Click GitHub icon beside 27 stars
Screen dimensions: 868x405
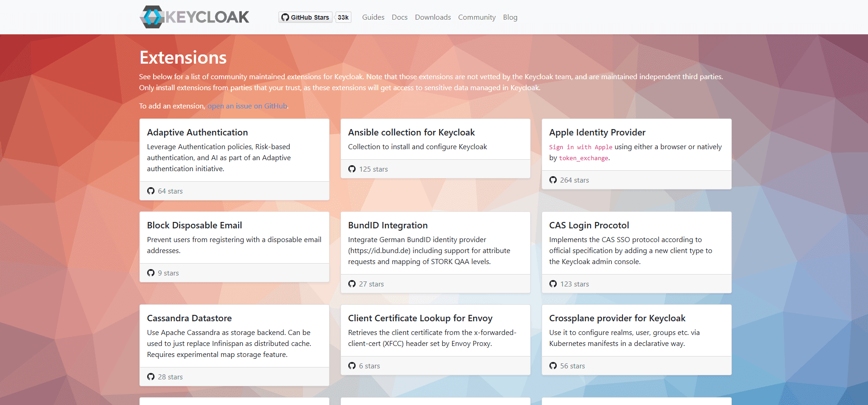tap(352, 284)
